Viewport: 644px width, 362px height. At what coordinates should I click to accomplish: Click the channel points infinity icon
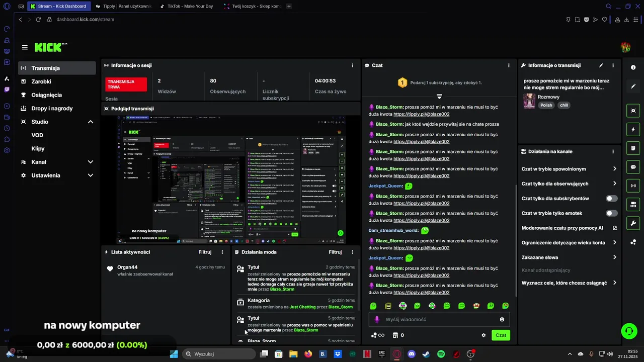[377, 335]
